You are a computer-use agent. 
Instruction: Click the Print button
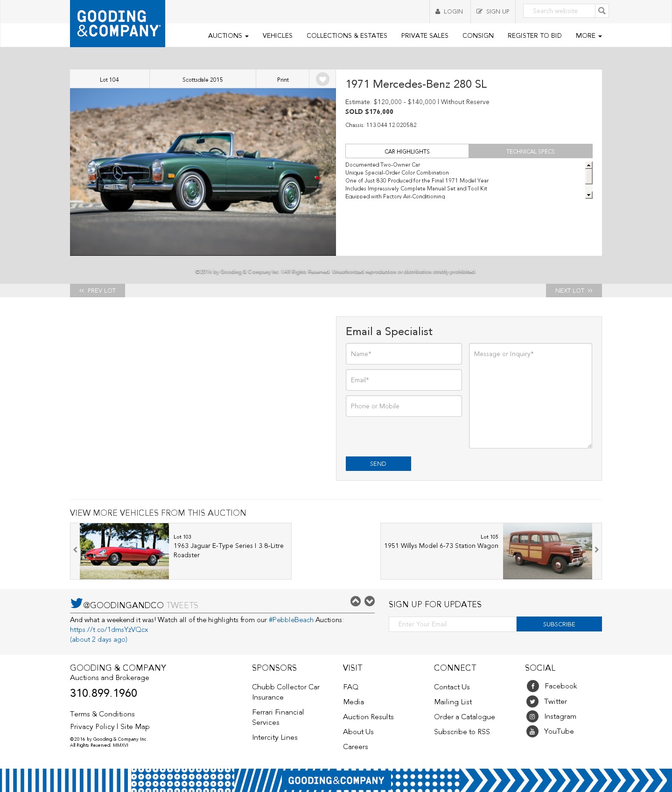(283, 79)
